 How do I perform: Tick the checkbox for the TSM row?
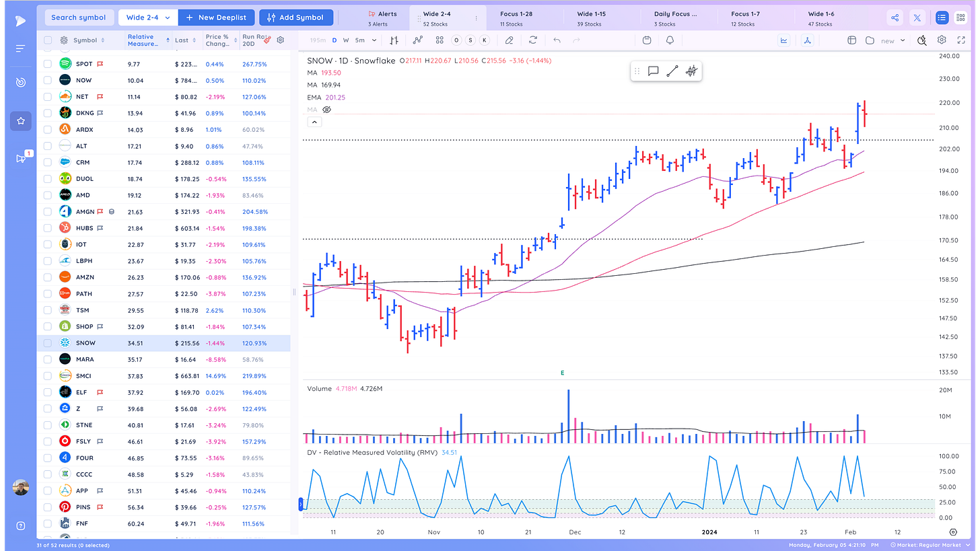point(48,310)
